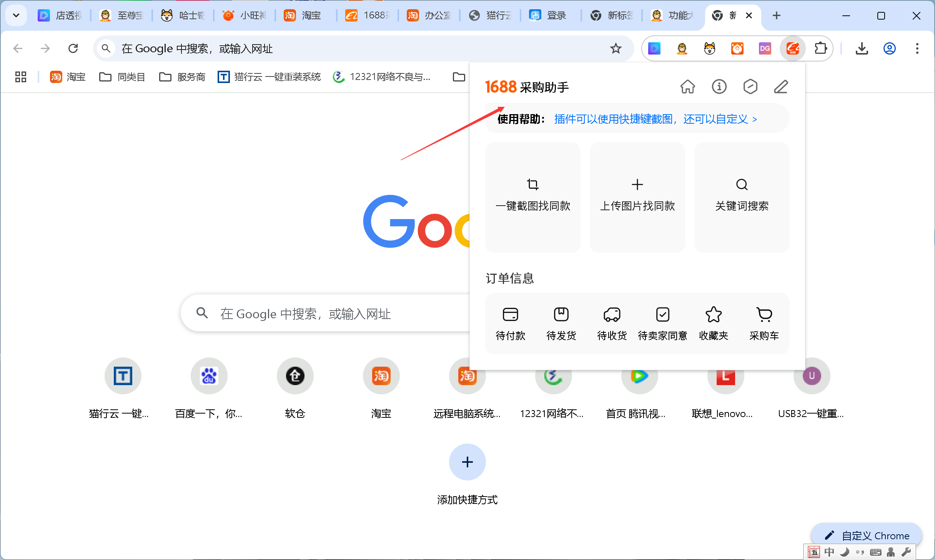This screenshot has width=935, height=560.
Task: Switch to the 小旺神 tab
Action: coord(245,15)
